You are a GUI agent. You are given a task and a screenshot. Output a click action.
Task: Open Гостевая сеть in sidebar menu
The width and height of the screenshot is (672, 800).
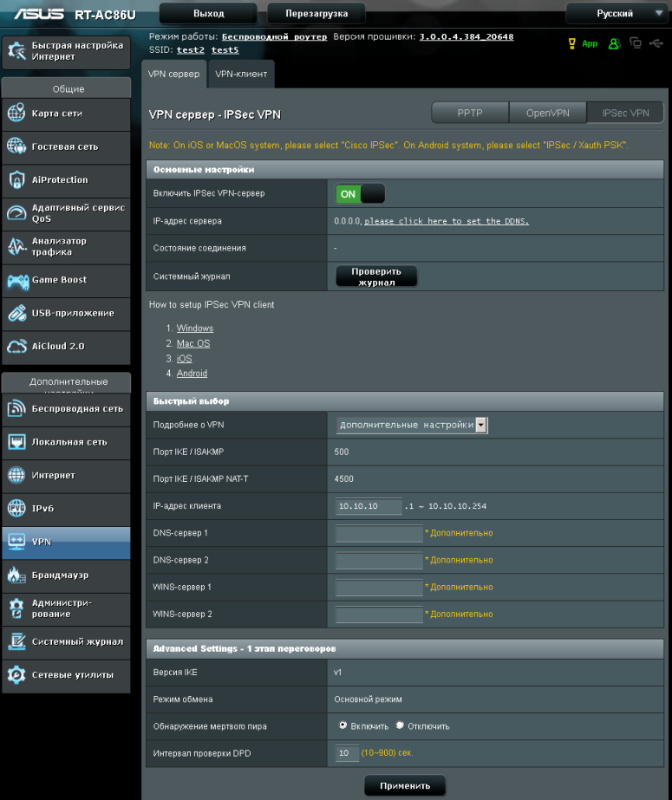point(66,147)
